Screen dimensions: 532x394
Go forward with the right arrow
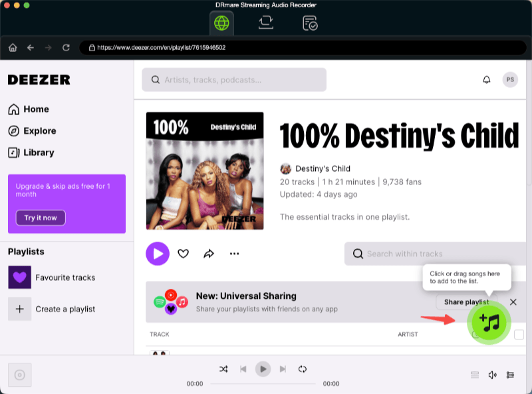pos(48,47)
